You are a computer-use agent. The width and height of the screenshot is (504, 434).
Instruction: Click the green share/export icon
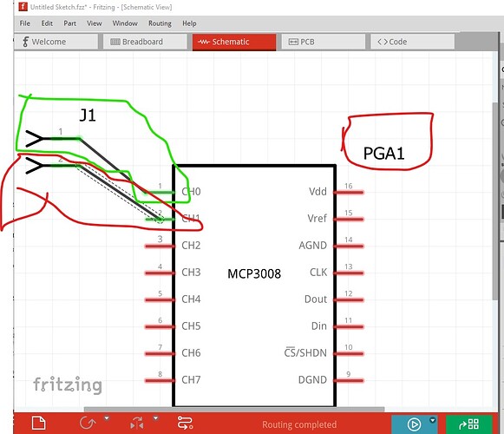tap(469, 424)
